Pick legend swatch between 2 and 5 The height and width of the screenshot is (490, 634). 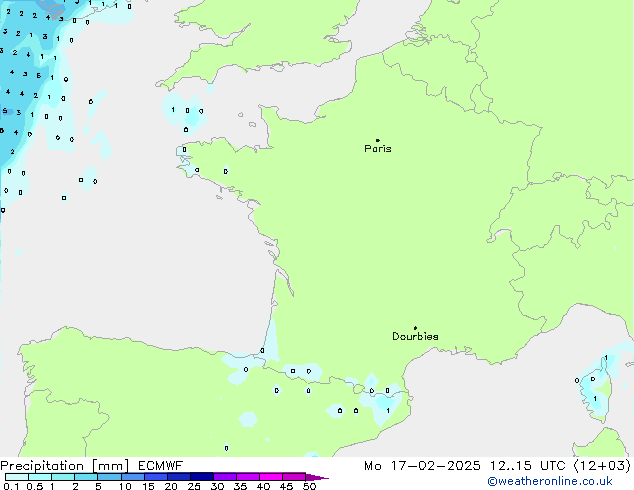tap(87, 477)
